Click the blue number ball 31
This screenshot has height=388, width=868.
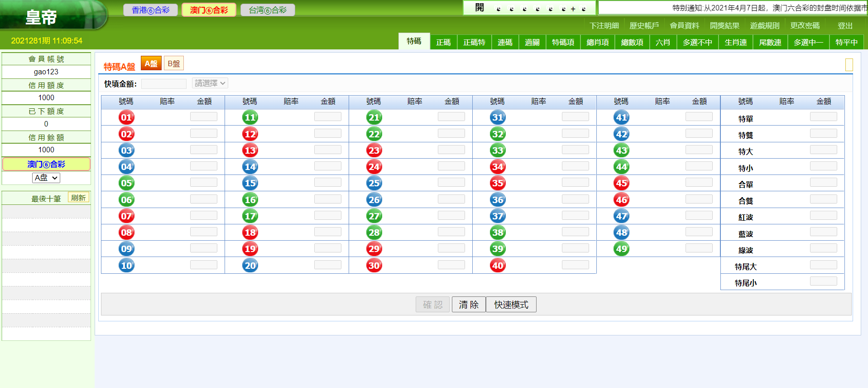pos(498,117)
